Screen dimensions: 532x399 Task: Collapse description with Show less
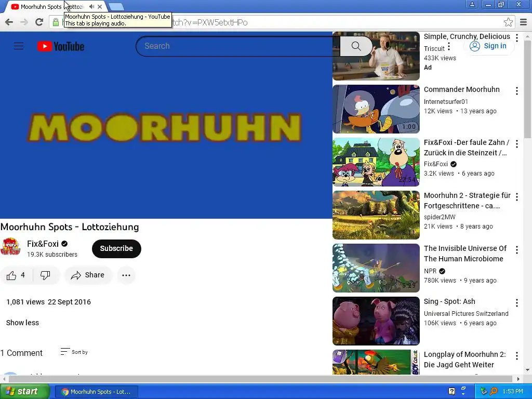coord(22,323)
